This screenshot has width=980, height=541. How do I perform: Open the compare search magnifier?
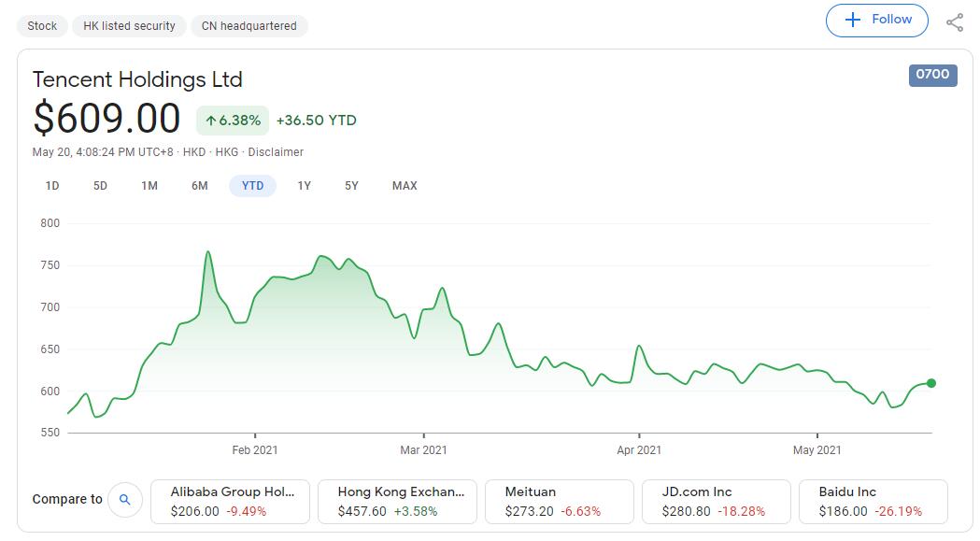[x=125, y=500]
